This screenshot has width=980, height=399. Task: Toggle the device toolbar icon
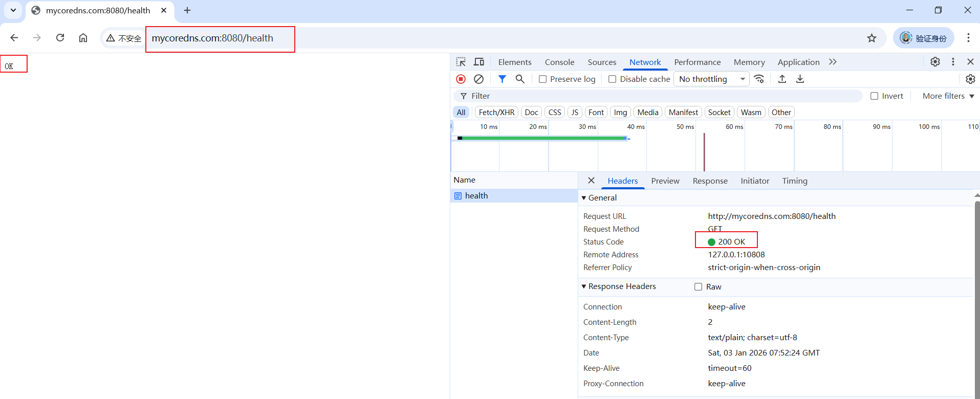(479, 62)
